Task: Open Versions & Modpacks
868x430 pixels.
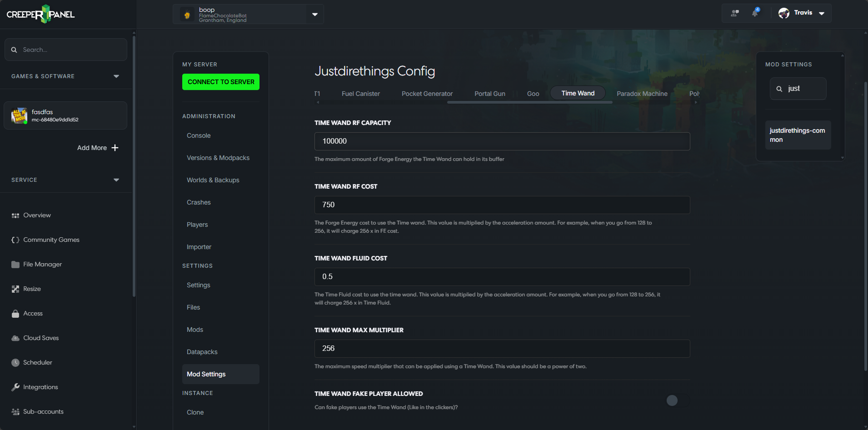Action: 218,158
